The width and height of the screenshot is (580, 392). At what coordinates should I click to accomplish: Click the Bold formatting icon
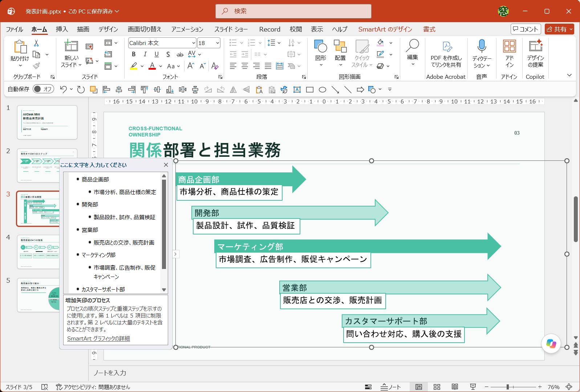click(x=134, y=54)
